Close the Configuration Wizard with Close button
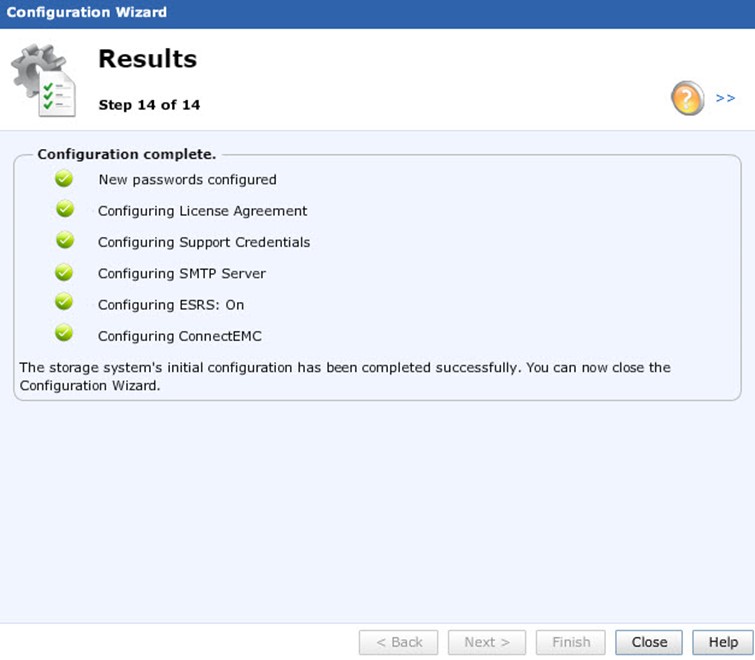This screenshot has width=755, height=660. pos(649,642)
